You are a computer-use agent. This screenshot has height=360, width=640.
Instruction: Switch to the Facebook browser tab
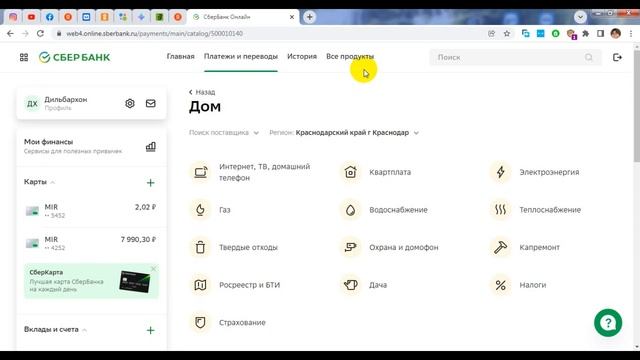pyautogui.click(x=50, y=17)
